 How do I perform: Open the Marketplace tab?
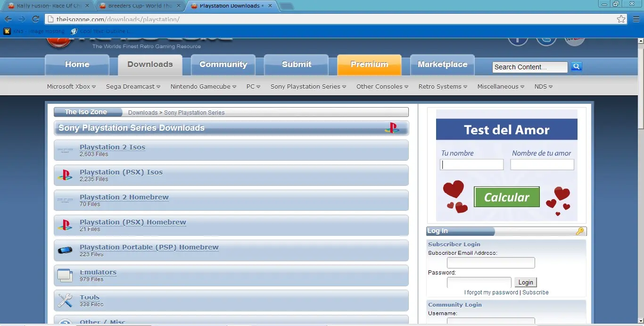[442, 65]
